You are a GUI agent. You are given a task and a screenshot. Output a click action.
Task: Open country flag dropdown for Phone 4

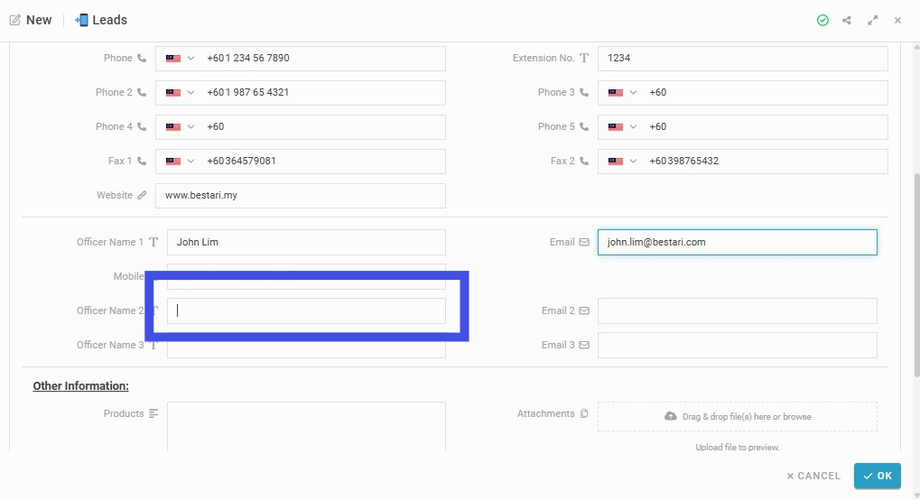point(180,127)
